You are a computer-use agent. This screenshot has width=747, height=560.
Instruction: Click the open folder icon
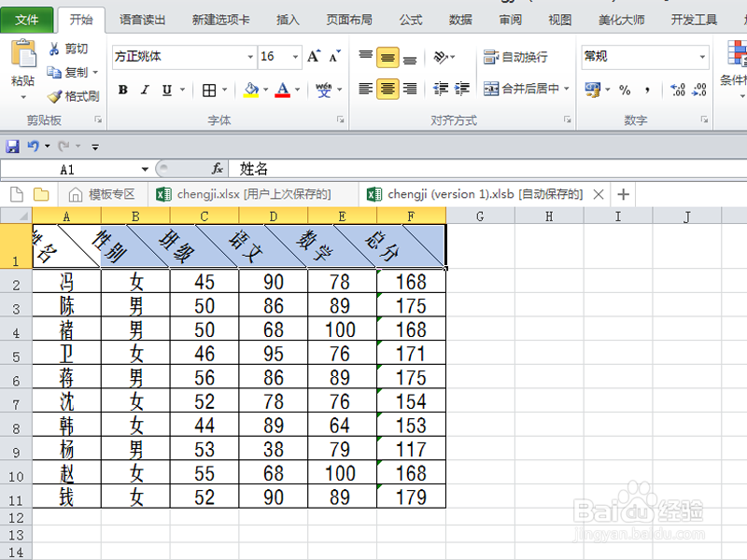point(41,194)
